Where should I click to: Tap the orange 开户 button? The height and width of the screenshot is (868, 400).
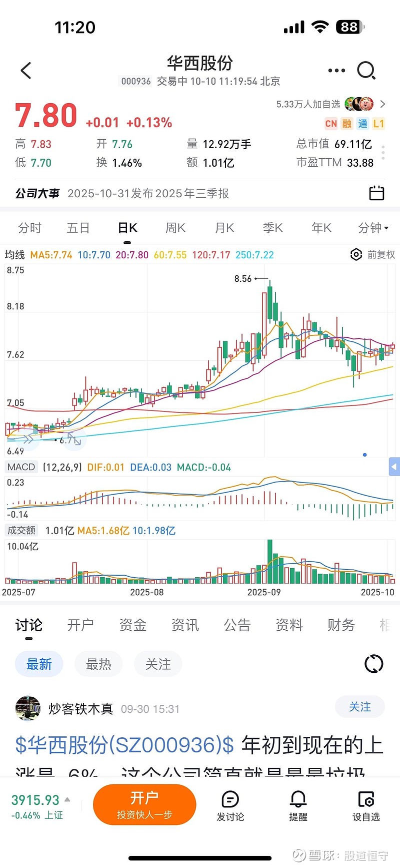tap(144, 804)
